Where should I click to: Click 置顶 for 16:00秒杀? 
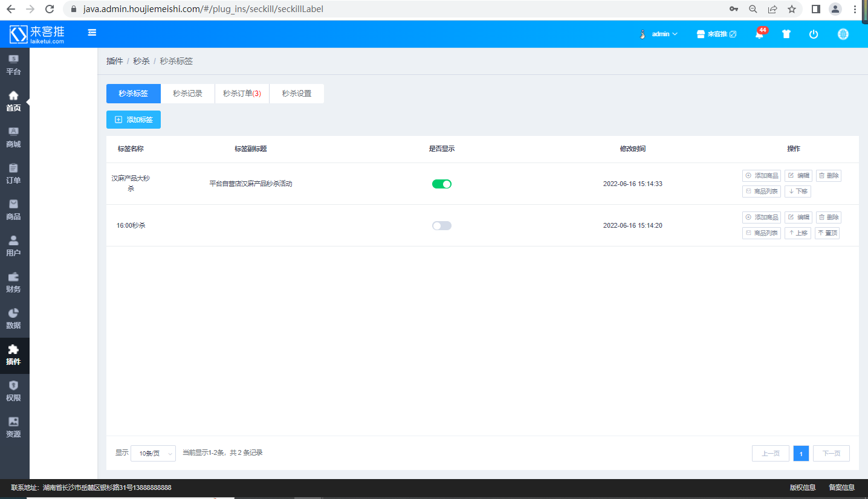point(828,233)
